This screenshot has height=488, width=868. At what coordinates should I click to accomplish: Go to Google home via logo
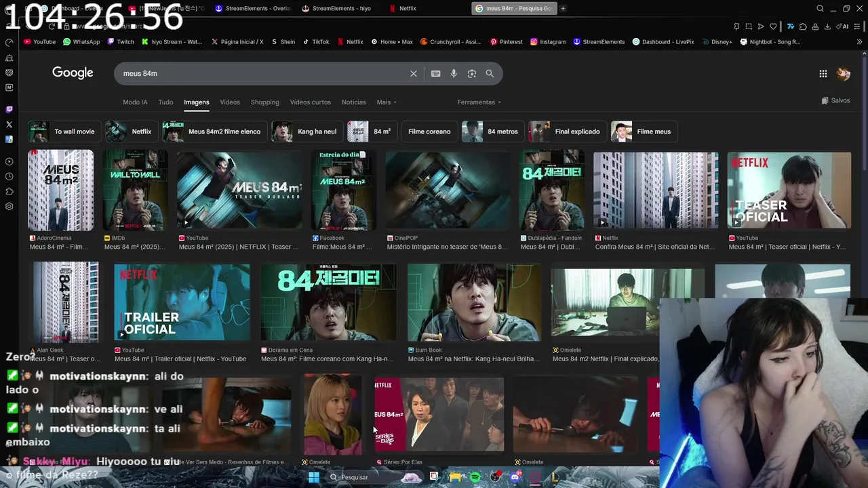coord(73,73)
